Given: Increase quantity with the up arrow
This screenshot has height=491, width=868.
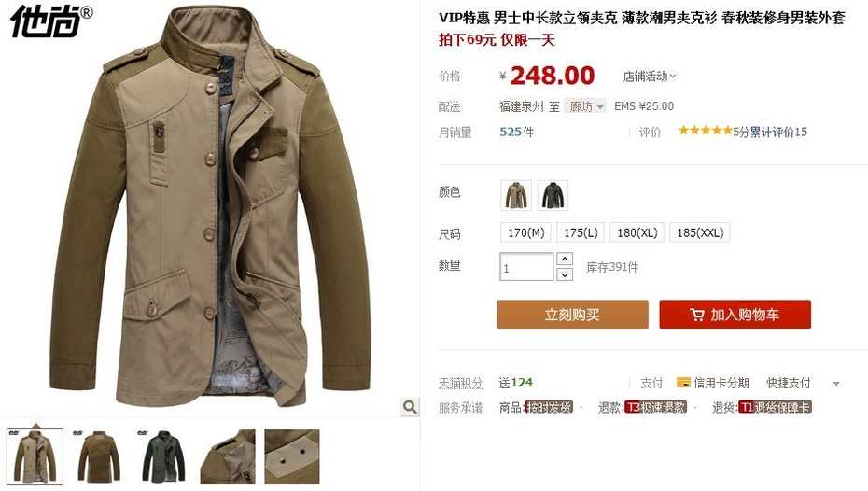Looking at the screenshot, I should pyautogui.click(x=565, y=260).
